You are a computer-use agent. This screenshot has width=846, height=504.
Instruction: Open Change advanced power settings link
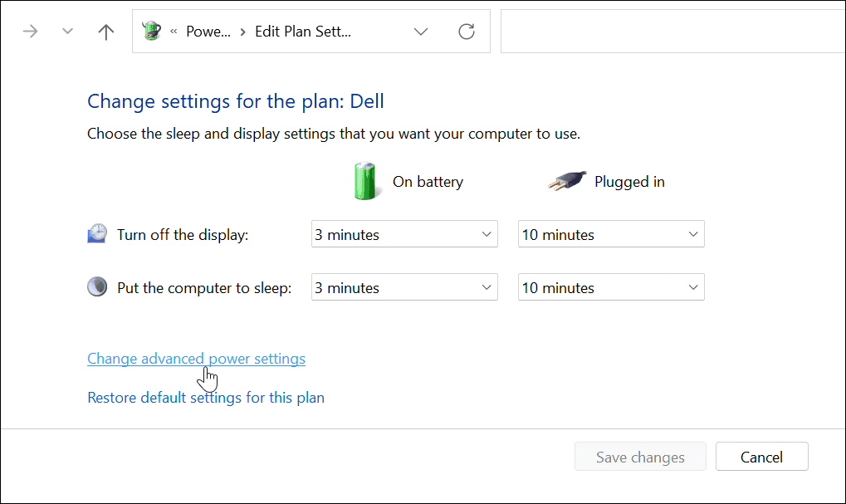coord(196,359)
